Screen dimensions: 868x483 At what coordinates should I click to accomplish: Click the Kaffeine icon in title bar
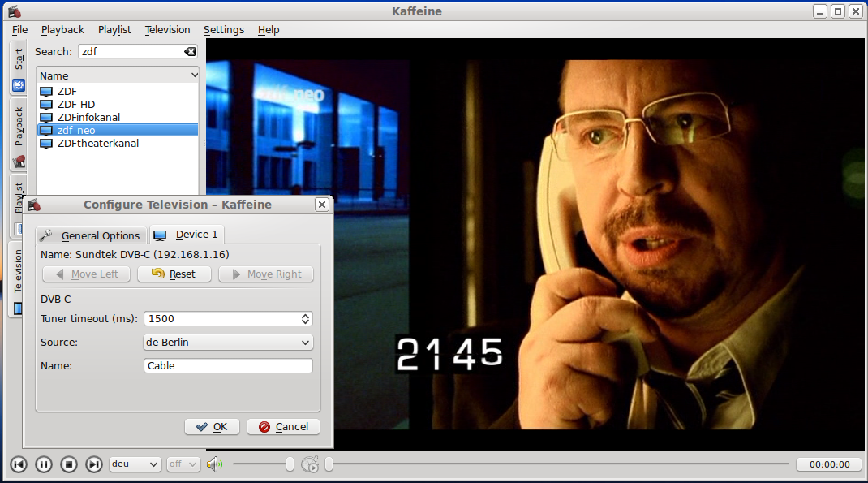pos(15,11)
